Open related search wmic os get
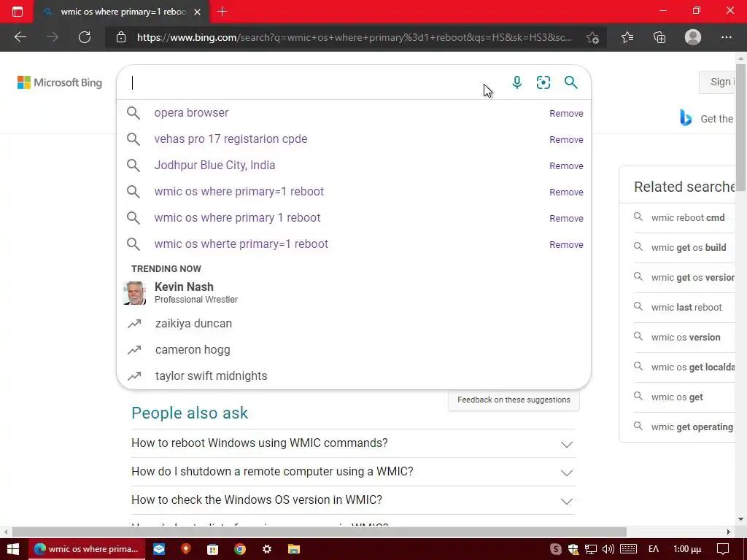747x560 pixels. click(676, 397)
